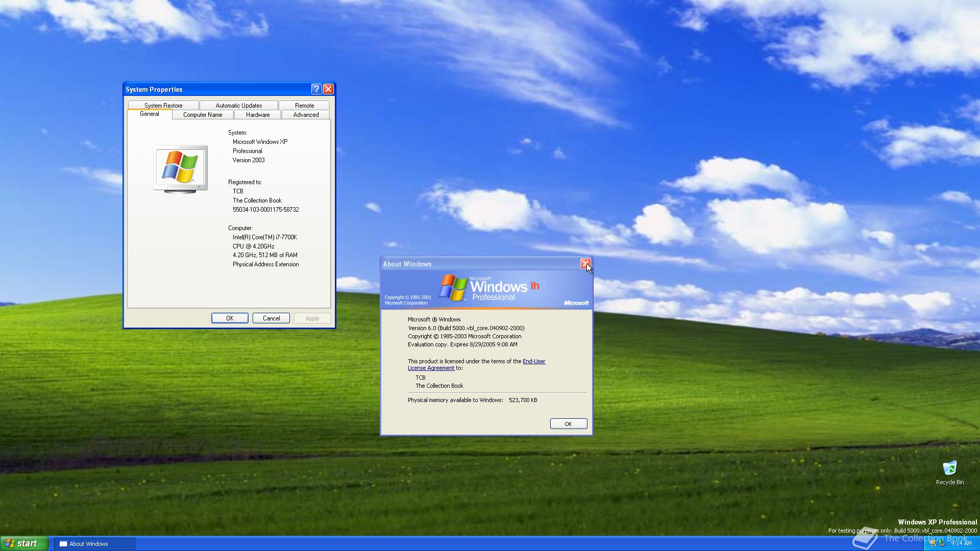
Task: Open the Recycle Bin desktop icon
Action: click(x=949, y=468)
